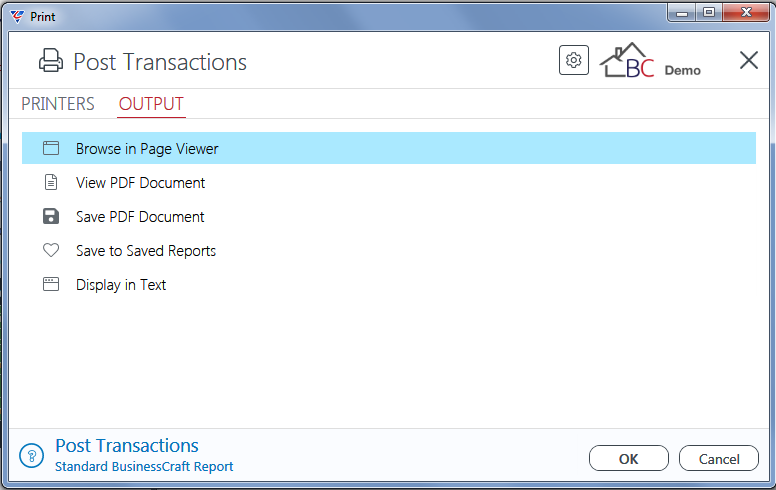Click the Cancel button
This screenshot has height=490, width=776.
click(x=719, y=458)
